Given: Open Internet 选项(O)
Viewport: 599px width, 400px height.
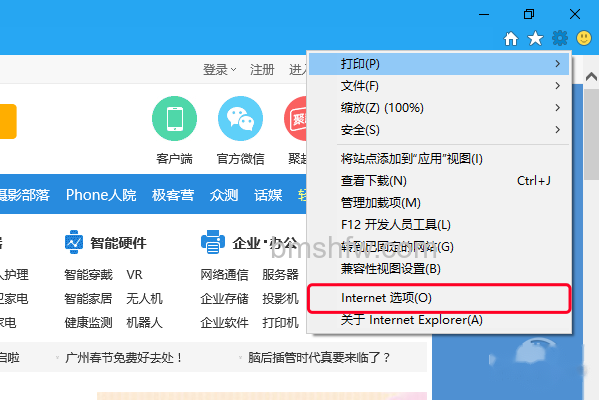Looking at the screenshot, I should (x=439, y=298).
